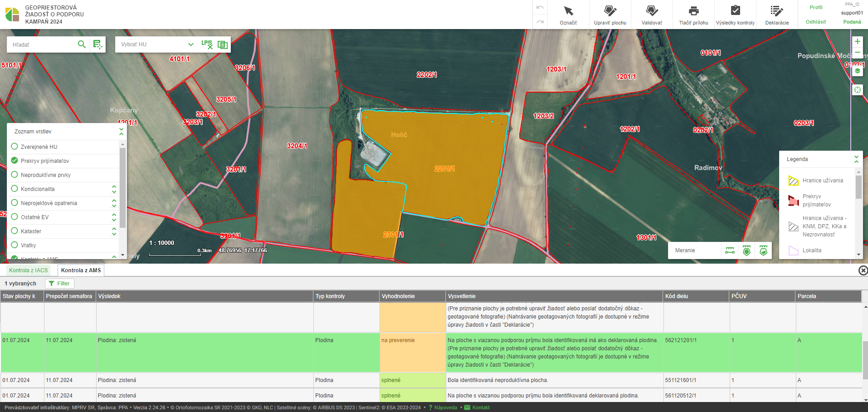
Task: Disable the Prekryv prijímateľov layer
Action: (x=15, y=161)
